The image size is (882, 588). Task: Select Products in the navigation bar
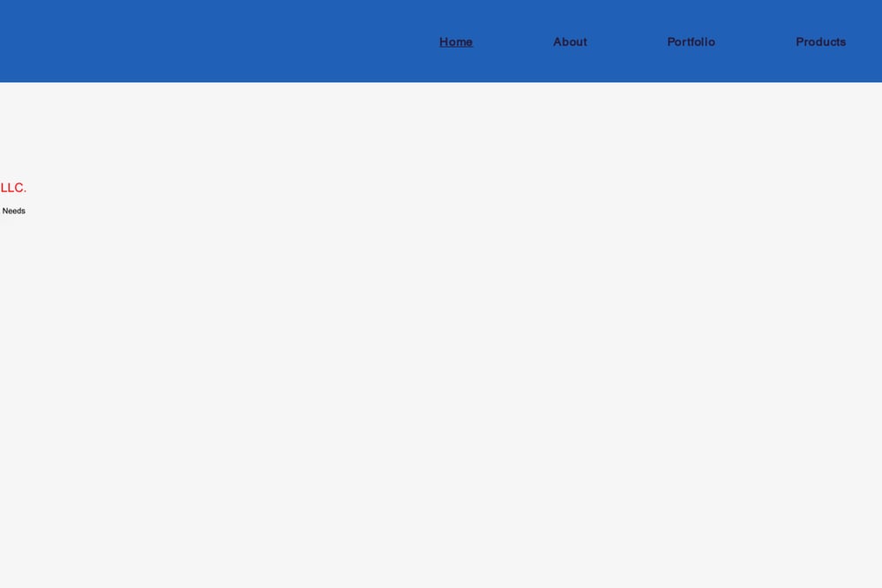coord(820,42)
